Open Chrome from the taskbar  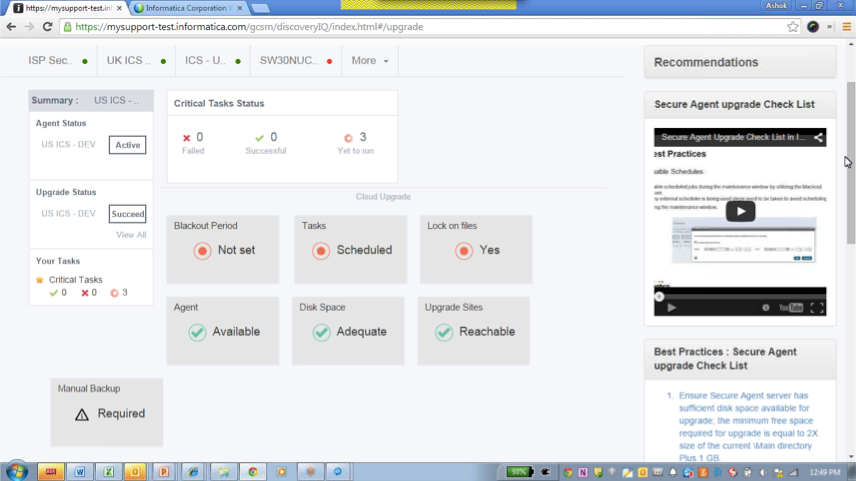253,472
